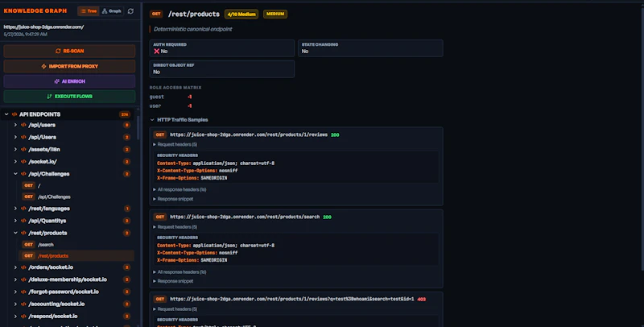Screen dimensions: 644x327
Task: Click 'Deterministic canonical endpoint' description
Action: pos(193,29)
